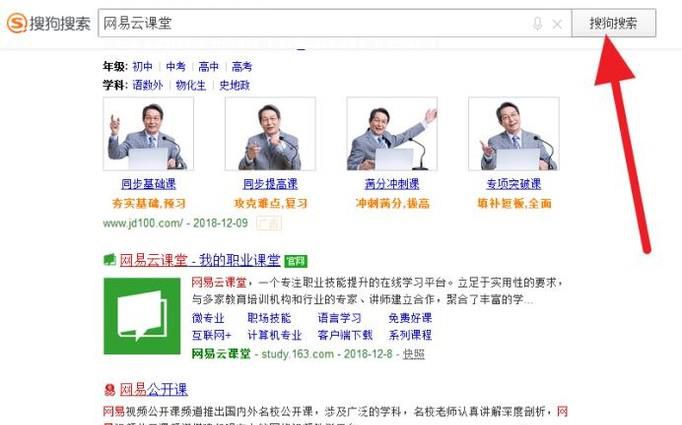Viewport: 682px width, 425px height.
Task: Open the 互联网+ sublink
Action: point(212,335)
